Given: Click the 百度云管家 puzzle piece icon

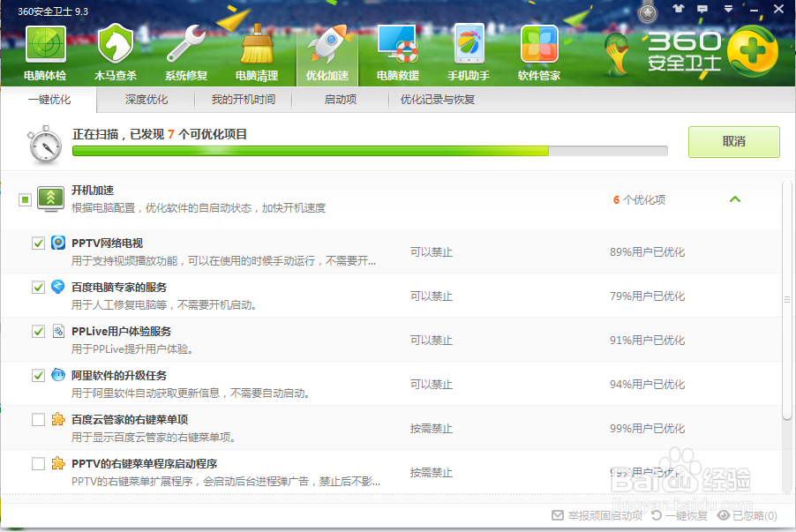Looking at the screenshot, I should [x=58, y=419].
